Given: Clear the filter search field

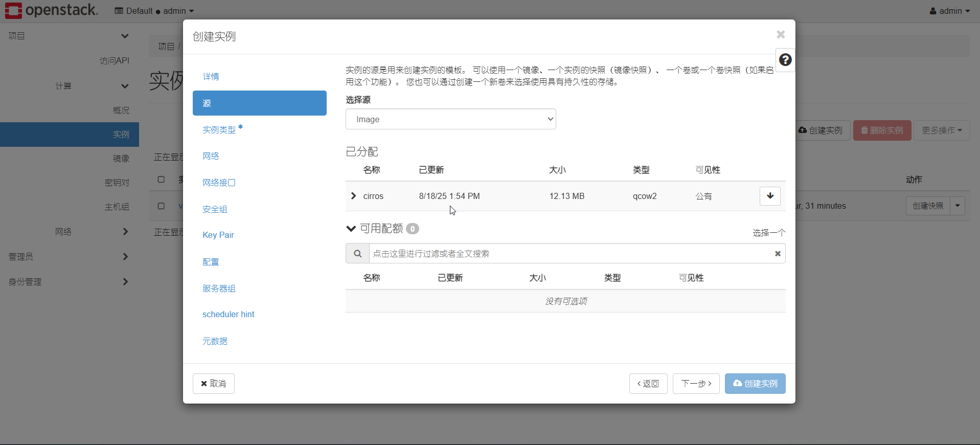Looking at the screenshot, I should click(778, 253).
